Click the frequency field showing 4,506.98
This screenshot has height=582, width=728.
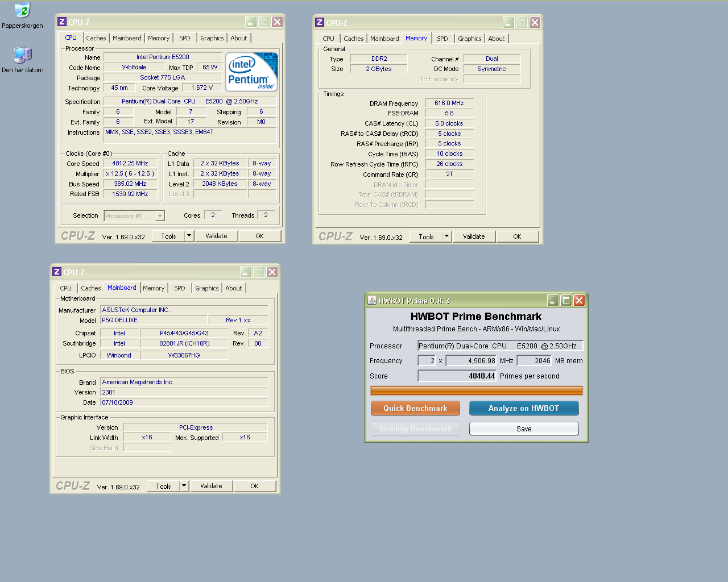[x=471, y=360]
